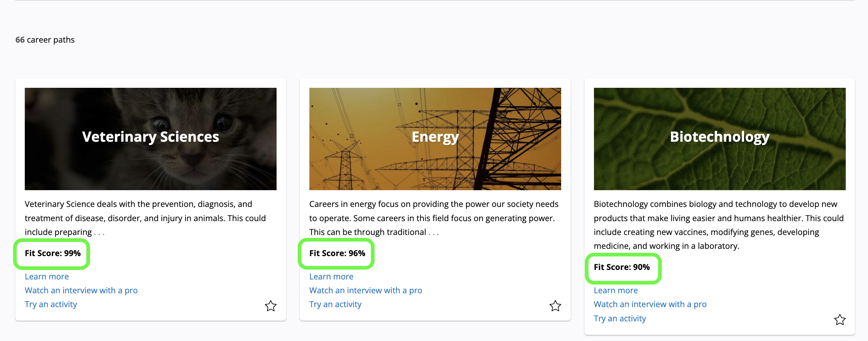Follow Learn more under Biotechnology

click(x=616, y=290)
